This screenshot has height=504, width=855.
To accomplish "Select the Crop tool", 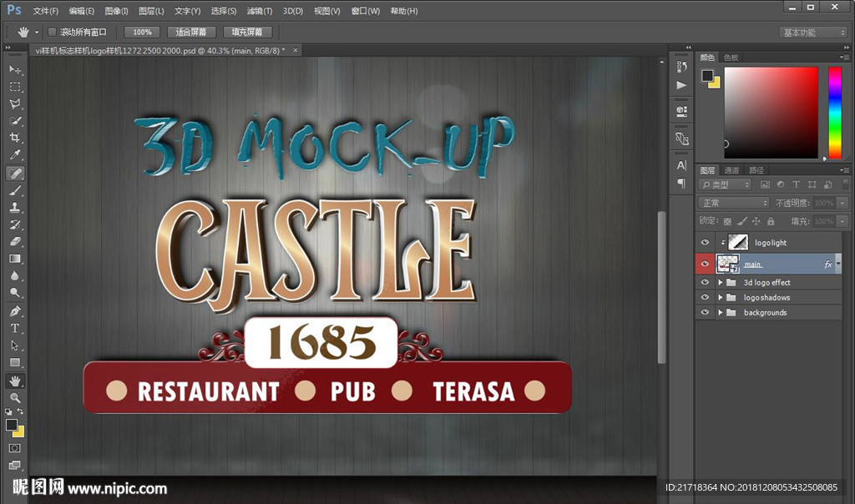I will [x=15, y=138].
